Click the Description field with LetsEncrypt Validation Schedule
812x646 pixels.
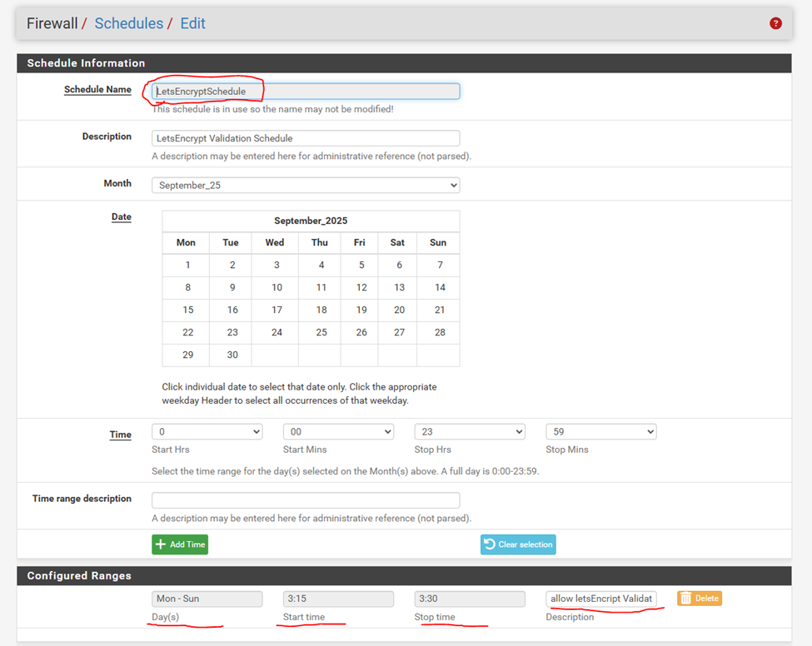coord(306,138)
